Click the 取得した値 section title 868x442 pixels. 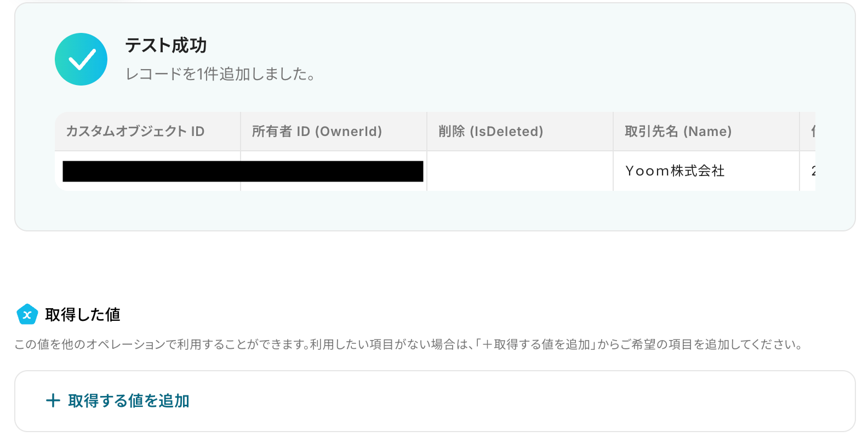(83, 314)
